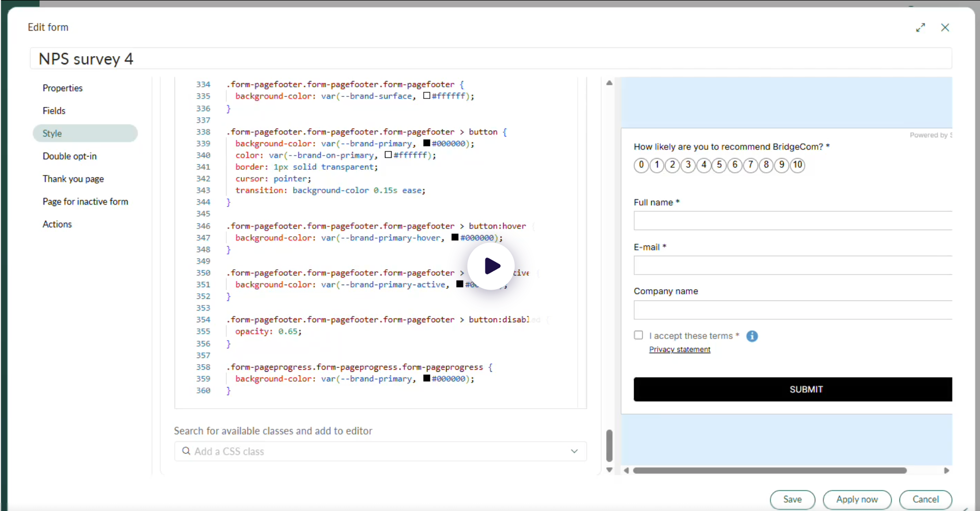This screenshot has width=980, height=511.
Task: Click line 343 transition property text
Action: click(x=330, y=190)
